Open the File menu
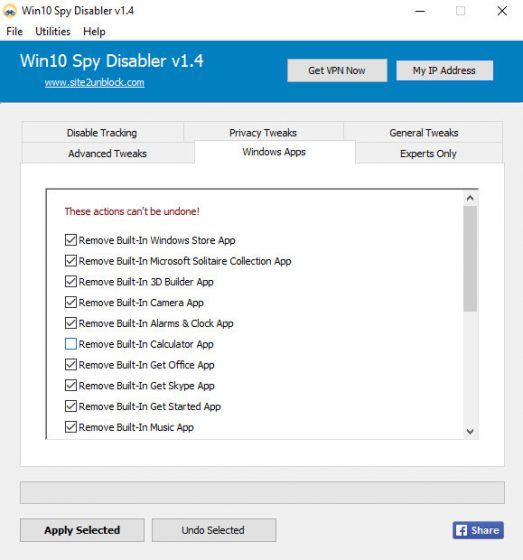 [14, 31]
